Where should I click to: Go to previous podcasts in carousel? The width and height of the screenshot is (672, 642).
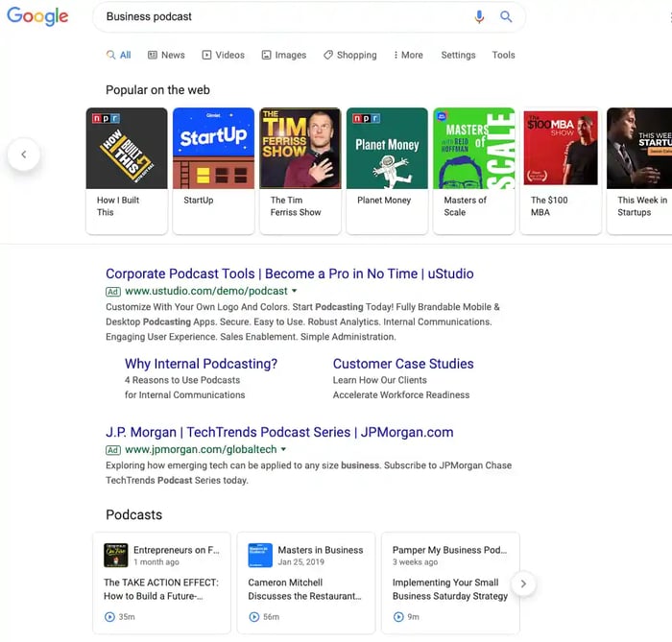(x=24, y=155)
